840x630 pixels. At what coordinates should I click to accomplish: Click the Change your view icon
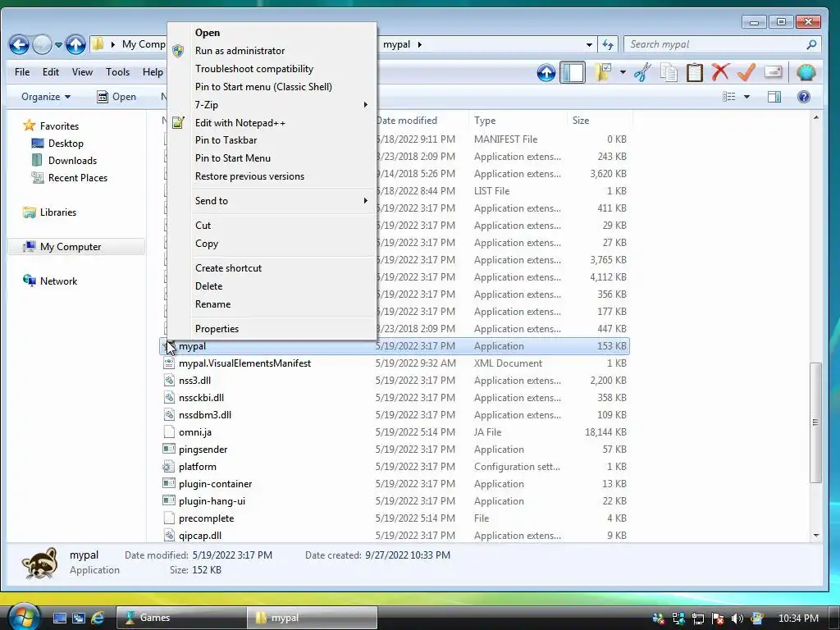click(729, 97)
